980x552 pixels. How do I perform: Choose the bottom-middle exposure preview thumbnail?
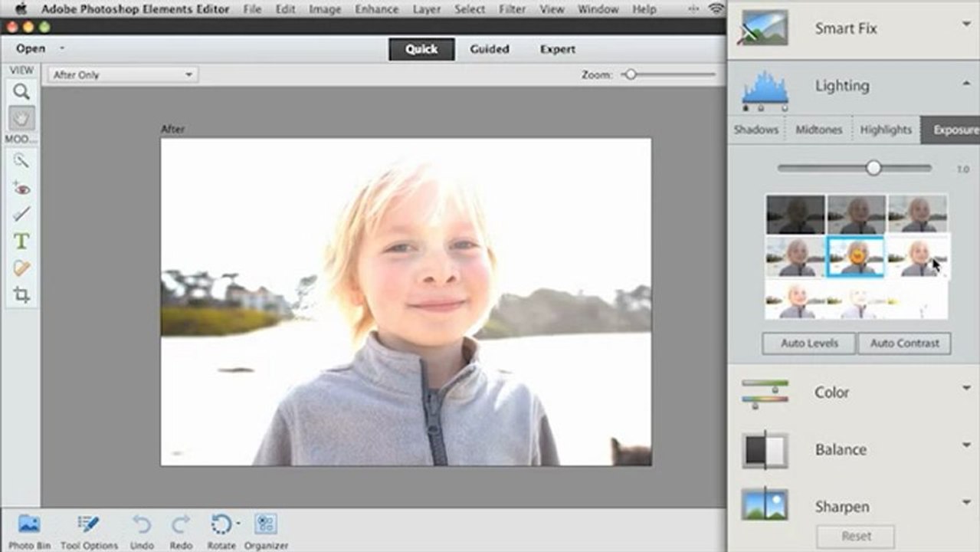coord(857,300)
